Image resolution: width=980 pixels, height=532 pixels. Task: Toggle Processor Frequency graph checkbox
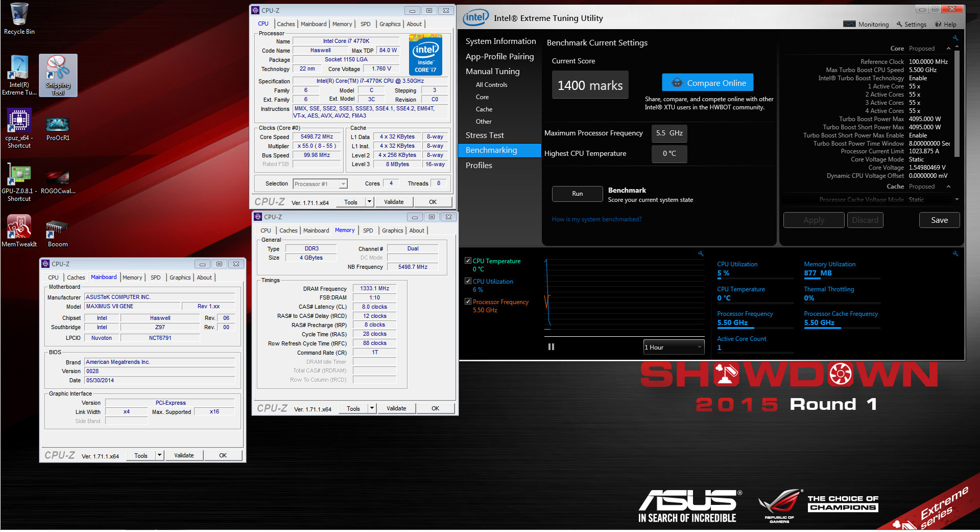468,302
